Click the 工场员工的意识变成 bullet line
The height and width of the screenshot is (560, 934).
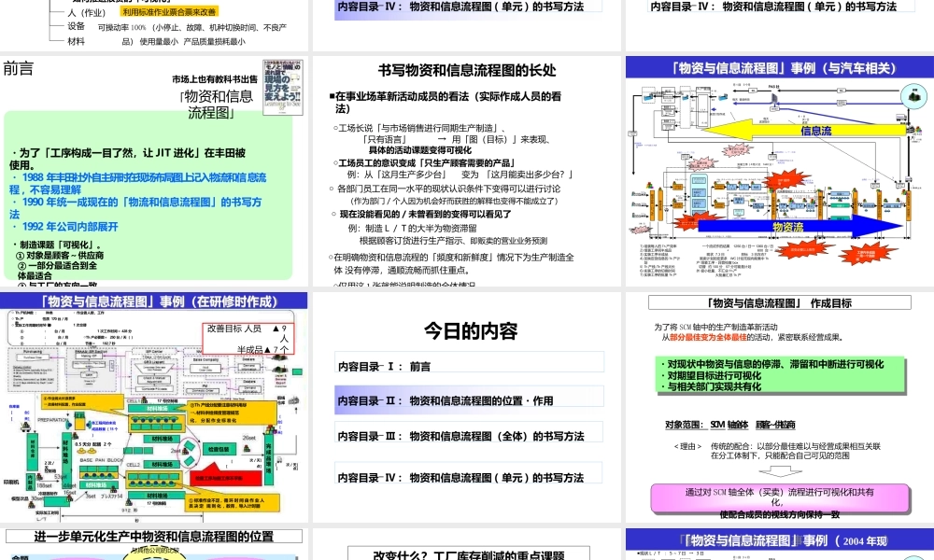point(423,163)
